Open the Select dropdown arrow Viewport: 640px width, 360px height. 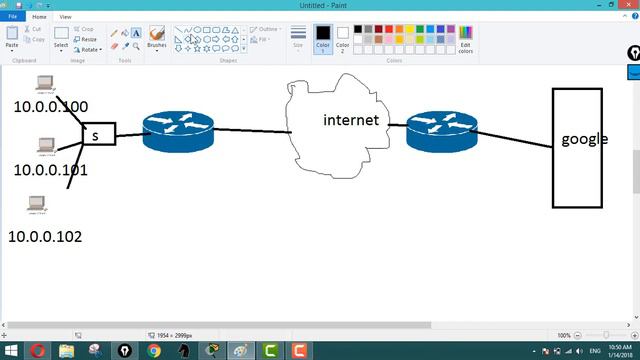coord(61,51)
